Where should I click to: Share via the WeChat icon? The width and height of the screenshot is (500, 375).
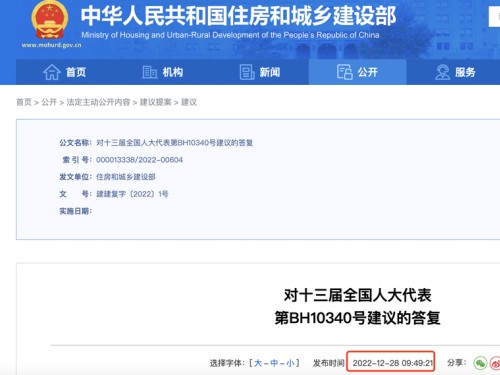pos(480,363)
